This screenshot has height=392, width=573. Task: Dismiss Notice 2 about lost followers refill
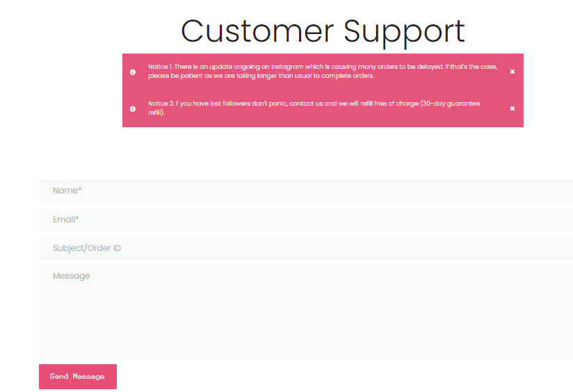(x=512, y=108)
